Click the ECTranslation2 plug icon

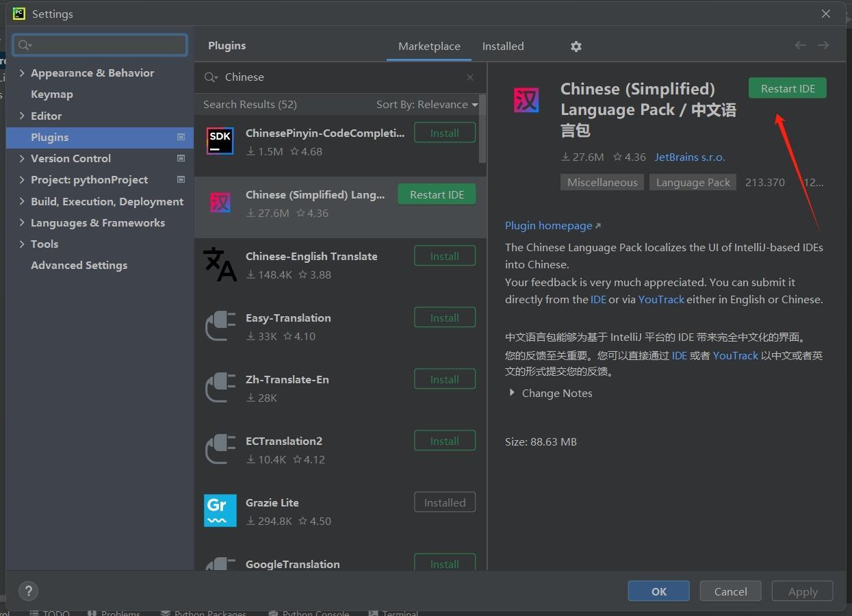220,449
